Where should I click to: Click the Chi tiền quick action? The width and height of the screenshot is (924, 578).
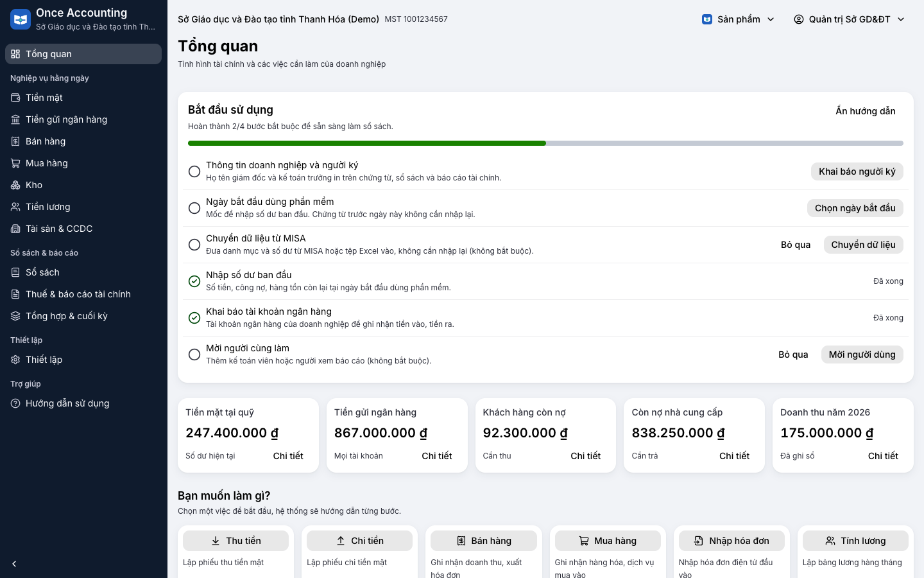click(x=359, y=541)
